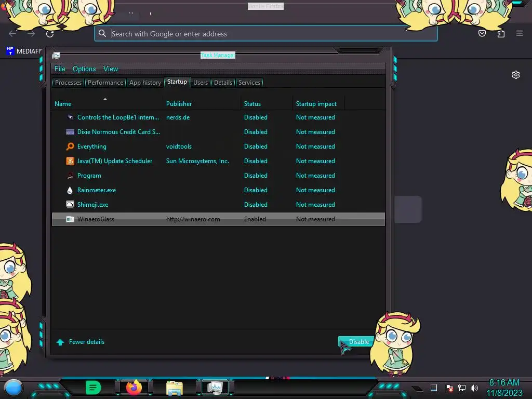Open the View menu in Task Manager

point(111,69)
